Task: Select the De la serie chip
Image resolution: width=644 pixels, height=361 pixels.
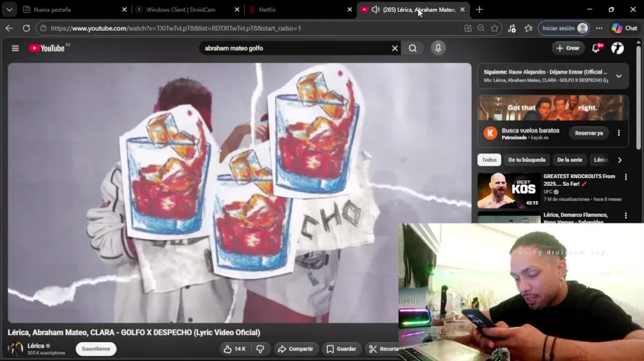Action: pos(570,160)
